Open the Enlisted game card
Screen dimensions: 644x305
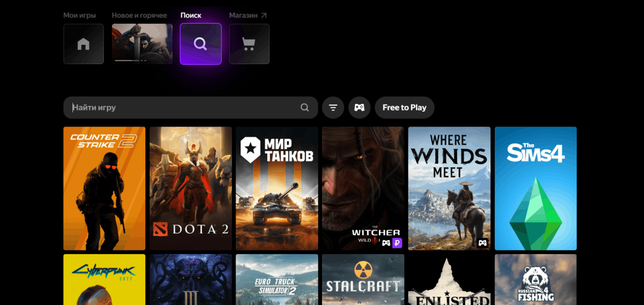pyautogui.click(x=449, y=280)
